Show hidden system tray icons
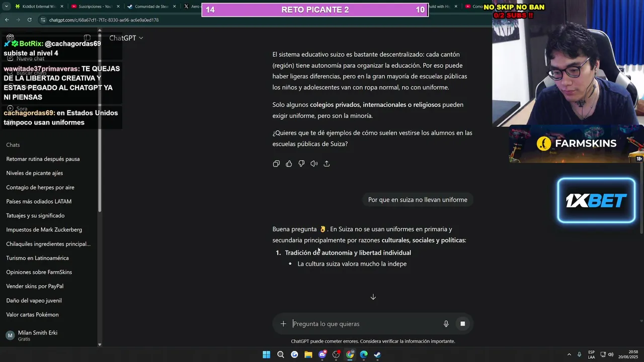This screenshot has height=362, width=644. (569, 354)
